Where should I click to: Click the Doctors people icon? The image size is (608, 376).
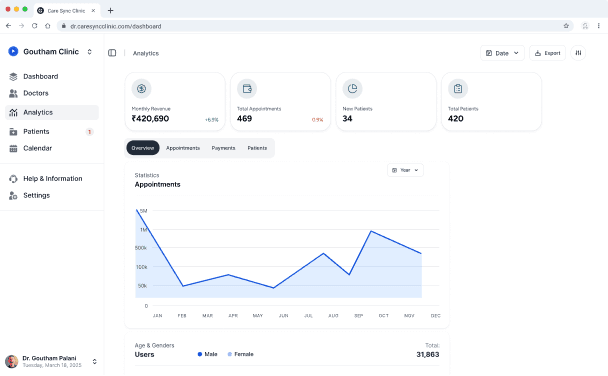coord(13,93)
